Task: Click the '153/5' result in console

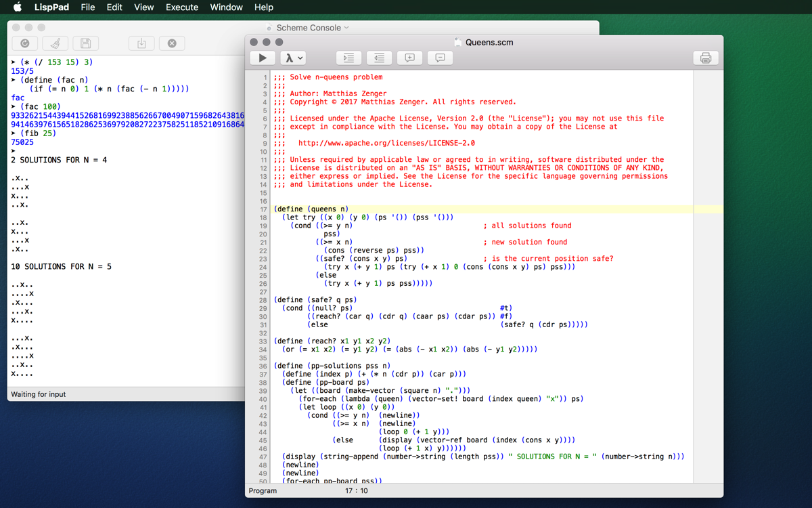Action: point(22,70)
